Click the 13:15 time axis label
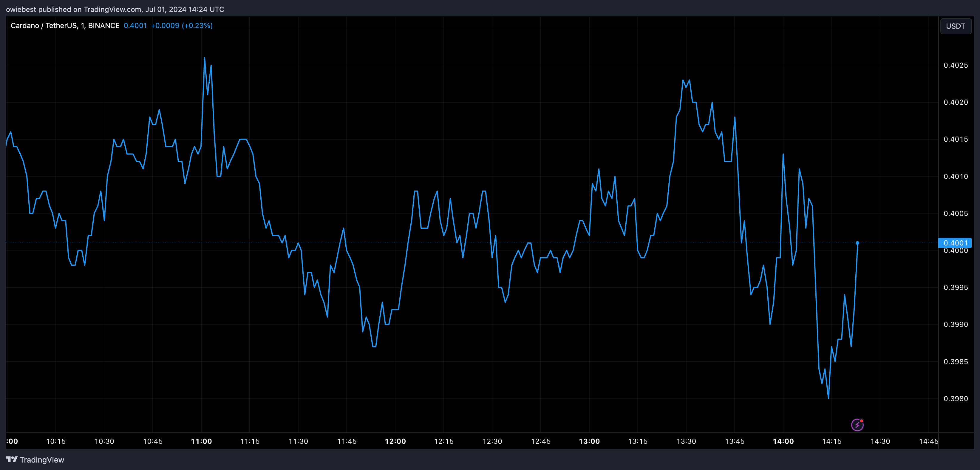 (x=638, y=441)
